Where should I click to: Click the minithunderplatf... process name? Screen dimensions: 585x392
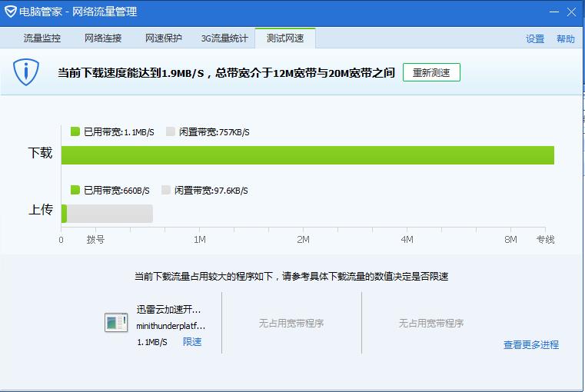click(x=171, y=326)
